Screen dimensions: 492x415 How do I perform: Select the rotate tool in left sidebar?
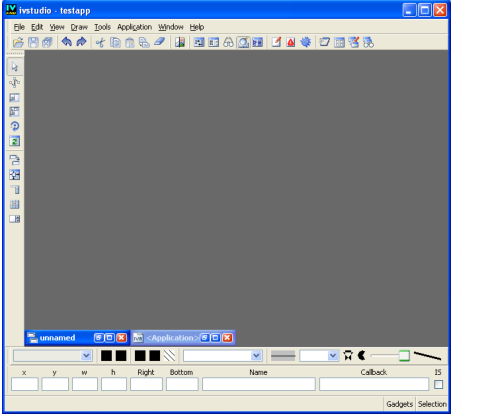click(15, 126)
